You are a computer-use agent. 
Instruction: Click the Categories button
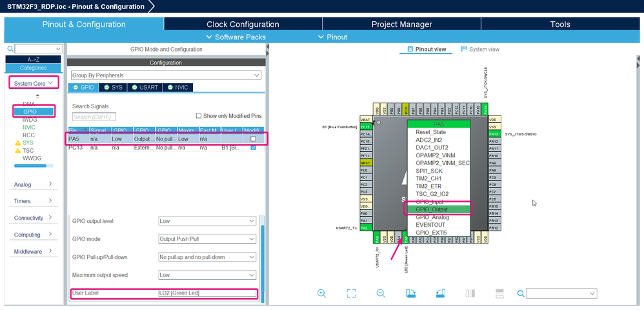tap(34, 68)
